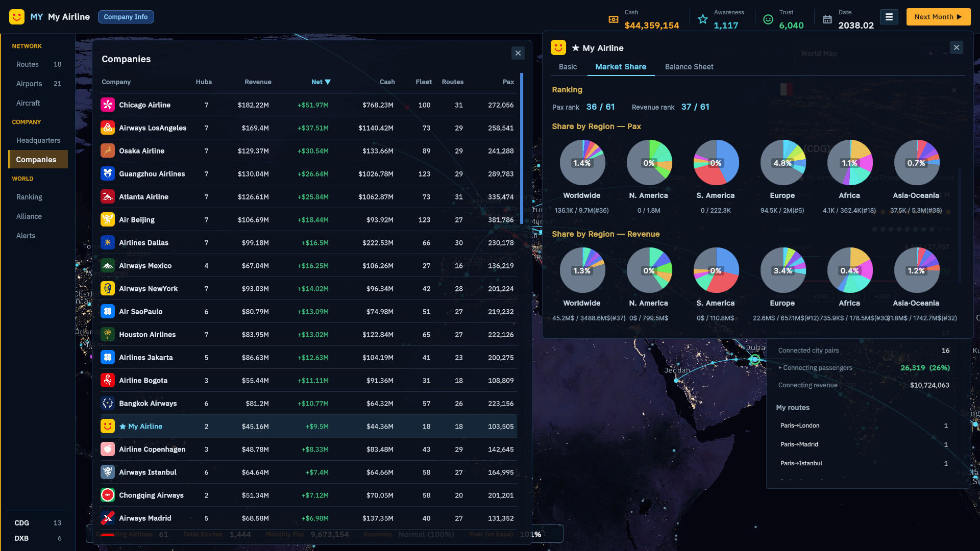The height and width of the screenshot is (551, 980).
Task: Open the hamburger menu icon
Action: pos(889,17)
